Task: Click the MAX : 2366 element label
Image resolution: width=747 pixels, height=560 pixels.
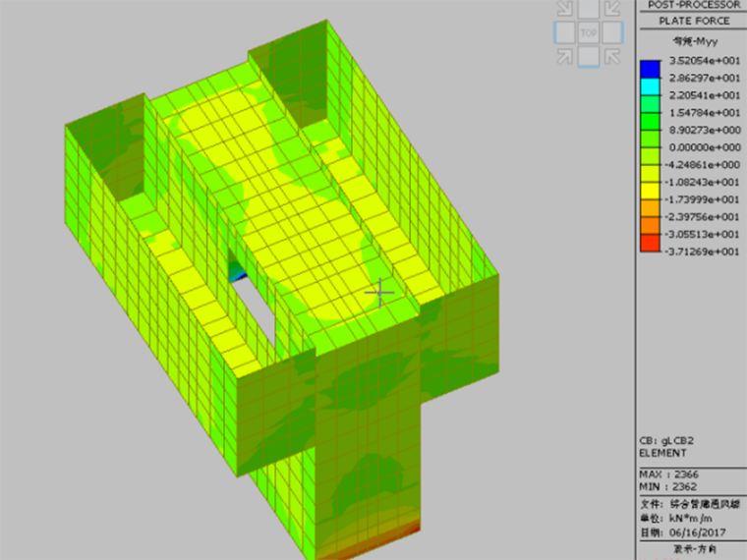Action: point(670,474)
